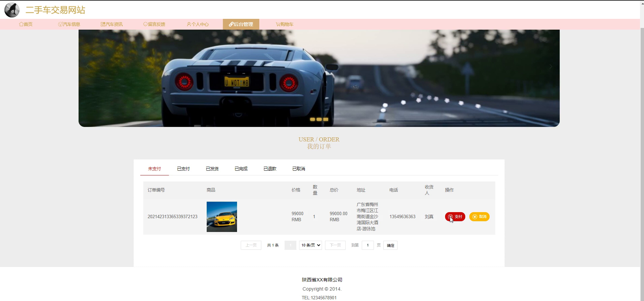Click the 操作 column header

point(449,190)
